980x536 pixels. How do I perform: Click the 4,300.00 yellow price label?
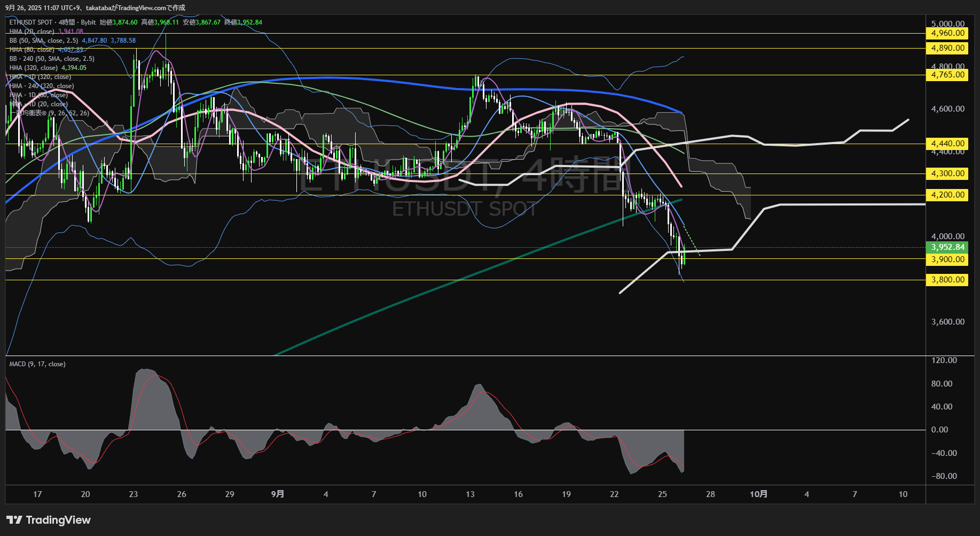coord(947,174)
